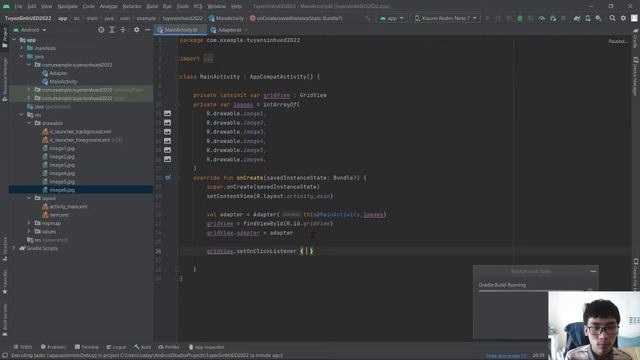Open the TODO tool window
Screen dimensions: 640x360
[x=22, y=347]
